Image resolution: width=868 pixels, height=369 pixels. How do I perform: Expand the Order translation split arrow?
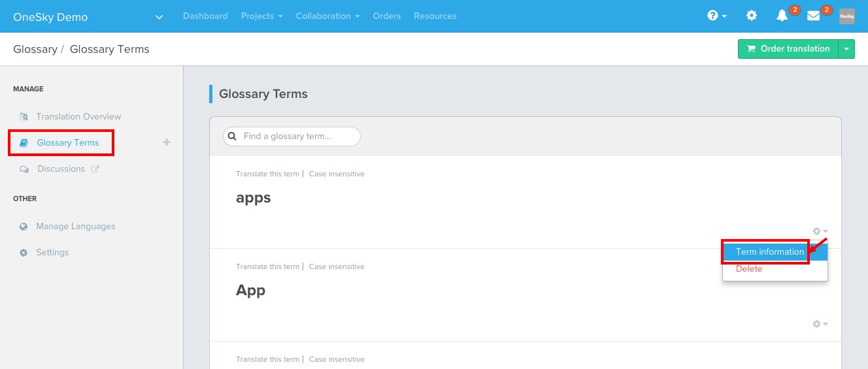[846, 49]
